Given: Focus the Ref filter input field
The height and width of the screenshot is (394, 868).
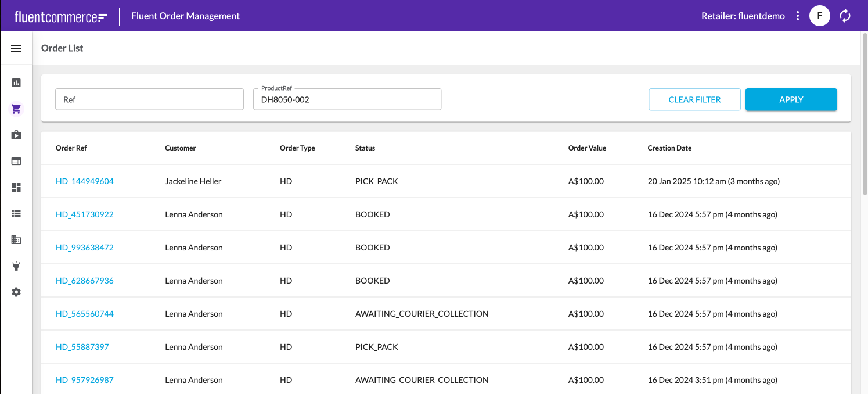Looking at the screenshot, I should 149,99.
